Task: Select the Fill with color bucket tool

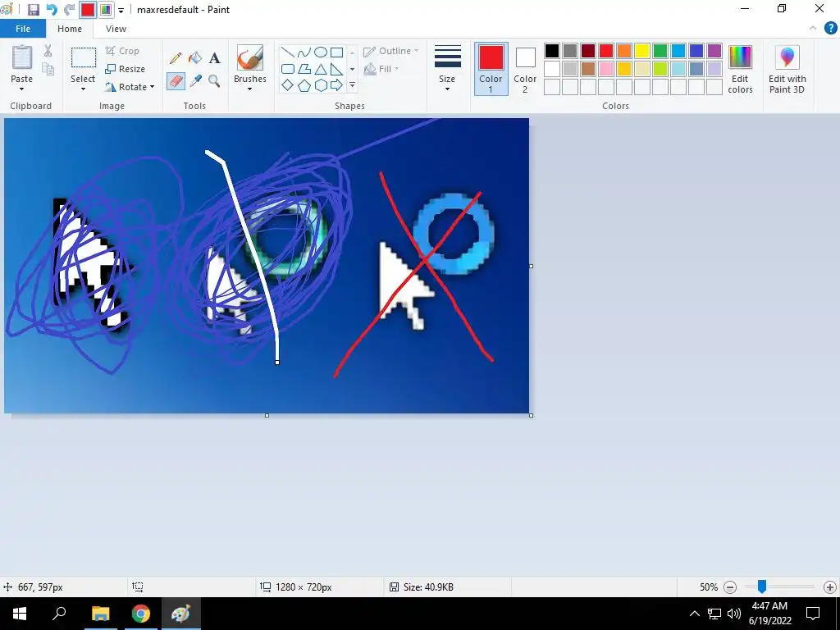Action: click(195, 58)
